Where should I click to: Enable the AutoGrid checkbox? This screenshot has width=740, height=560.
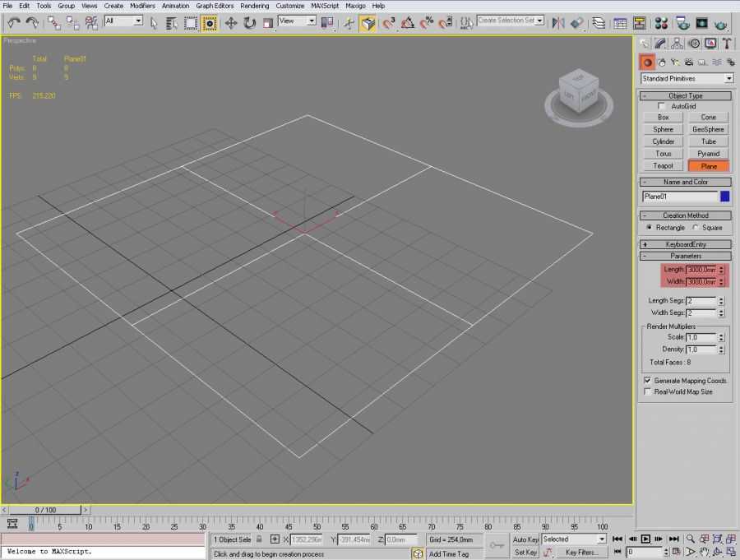pyautogui.click(x=663, y=106)
